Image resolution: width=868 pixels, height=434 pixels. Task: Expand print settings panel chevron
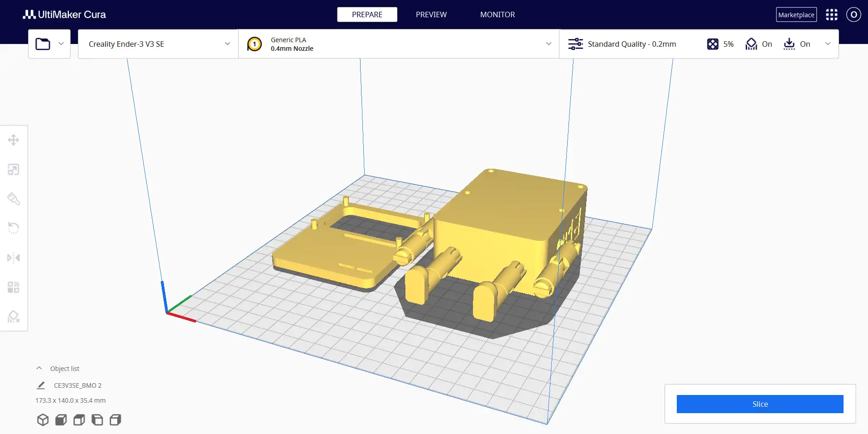[828, 44]
